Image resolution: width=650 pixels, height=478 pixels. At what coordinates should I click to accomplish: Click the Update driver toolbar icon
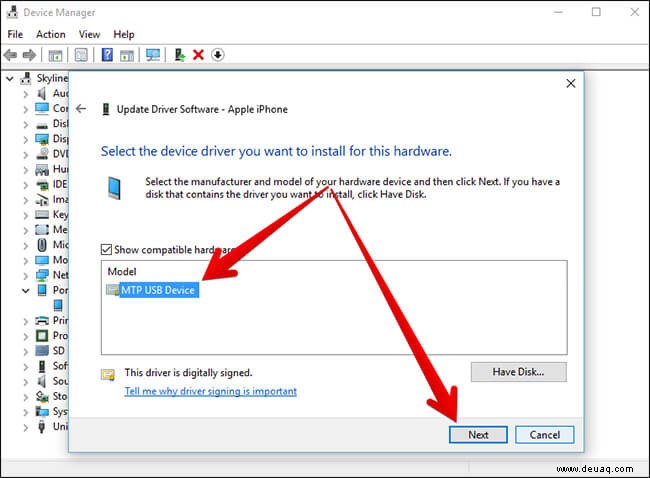[179, 55]
